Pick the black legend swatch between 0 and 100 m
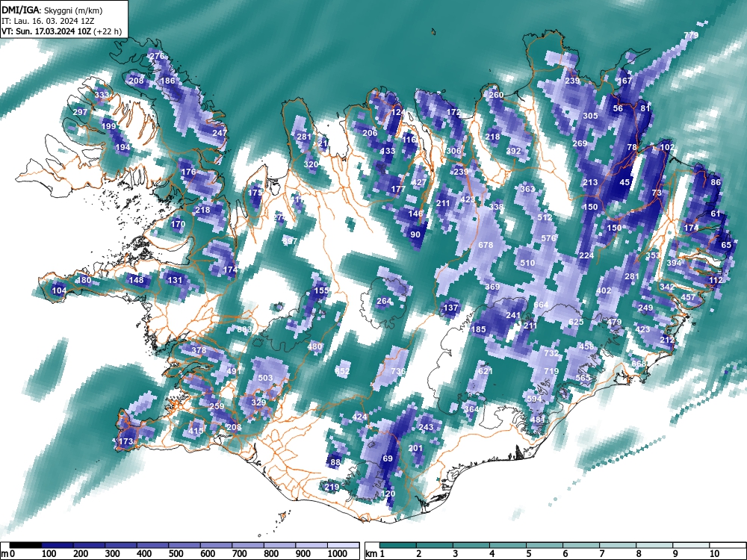The width and height of the screenshot is (747, 560). click(x=25, y=545)
